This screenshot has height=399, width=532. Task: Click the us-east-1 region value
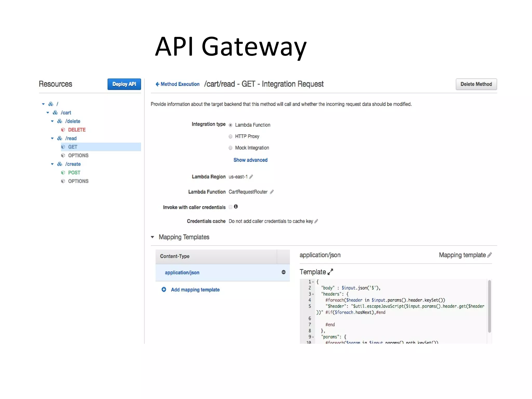pos(238,177)
